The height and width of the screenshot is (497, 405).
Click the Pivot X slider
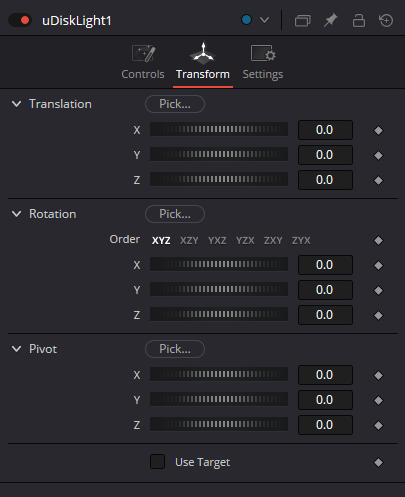[219, 374]
